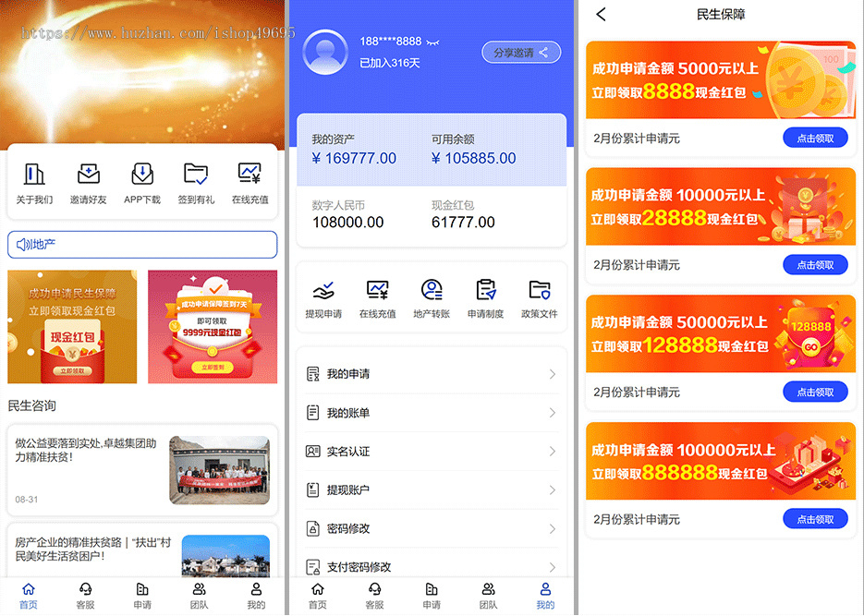Click the 我的资产 ¥169777.00 amount
Screen dimensions: 864x616
[354, 159]
